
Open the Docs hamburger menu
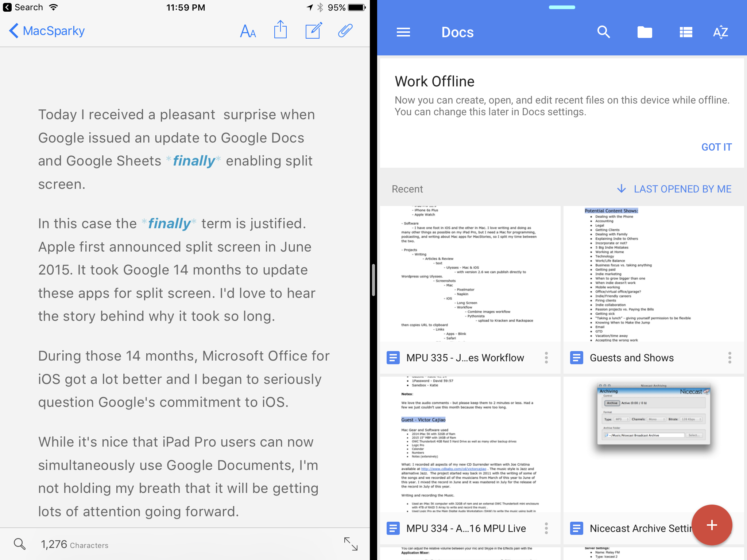[403, 32]
